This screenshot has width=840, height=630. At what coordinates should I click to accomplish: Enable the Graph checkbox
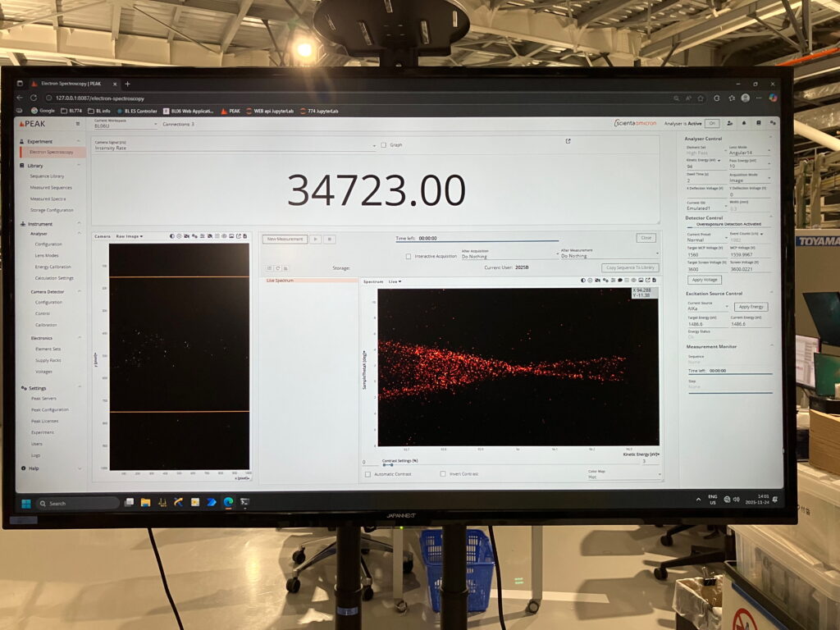[384, 145]
